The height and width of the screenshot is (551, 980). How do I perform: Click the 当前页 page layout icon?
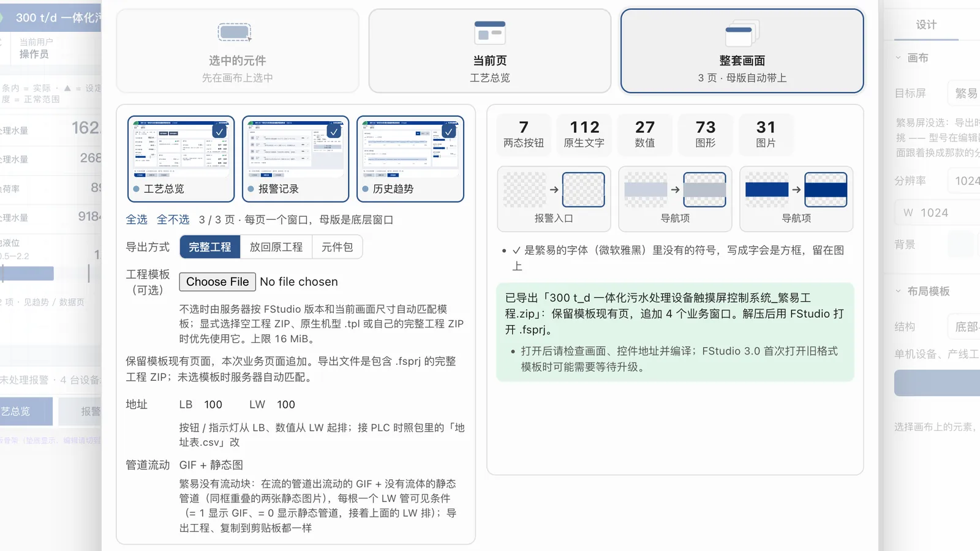489,32
